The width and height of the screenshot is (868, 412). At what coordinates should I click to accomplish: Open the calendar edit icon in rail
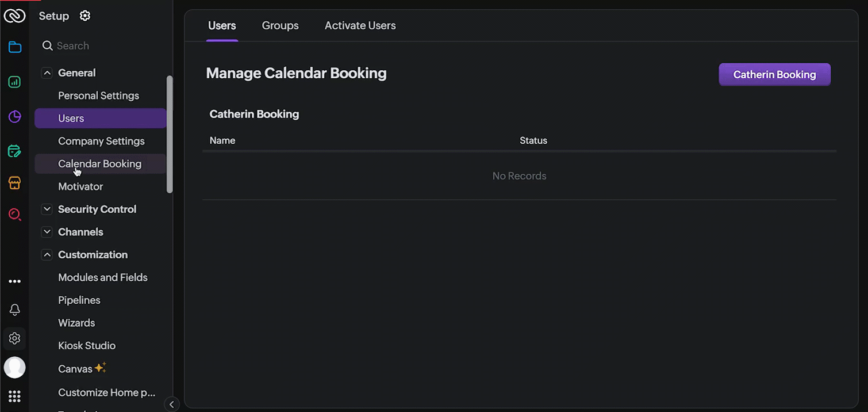click(x=15, y=152)
